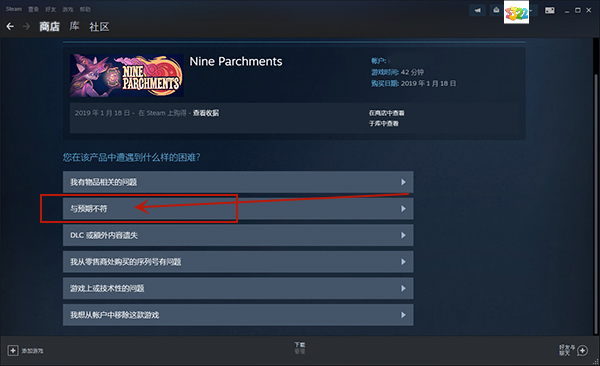Open the notifications bell icon
Screen dimensions: 600x366
point(496,10)
